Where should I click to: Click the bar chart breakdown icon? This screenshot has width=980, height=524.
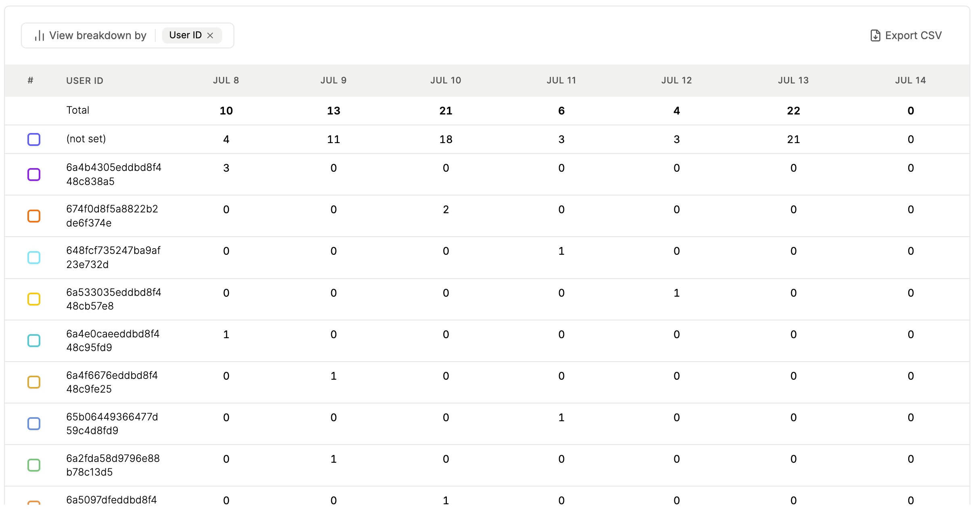39,36
